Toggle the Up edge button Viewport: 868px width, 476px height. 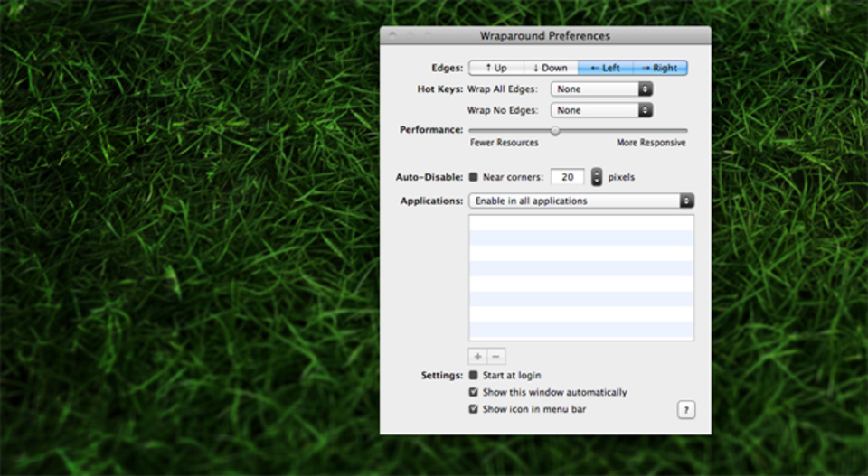[x=496, y=68]
